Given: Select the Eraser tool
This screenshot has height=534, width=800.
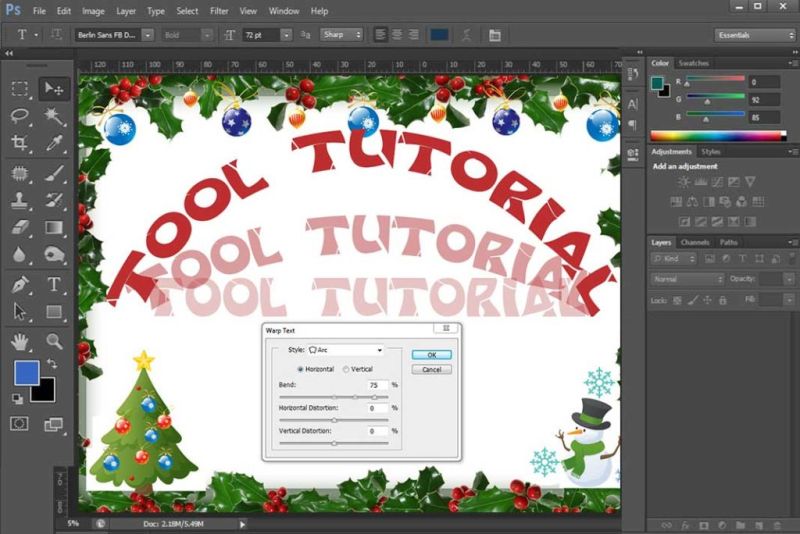Looking at the screenshot, I should click(19, 227).
